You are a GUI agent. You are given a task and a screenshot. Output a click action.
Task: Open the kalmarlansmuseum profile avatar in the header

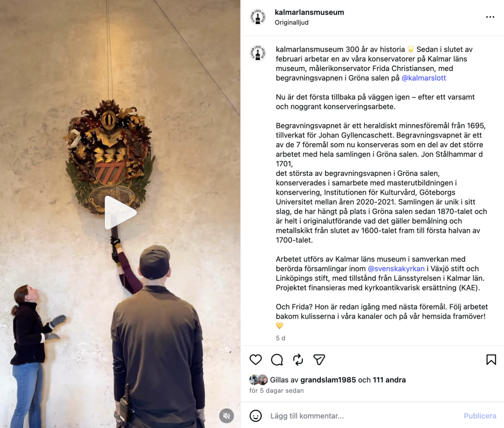click(258, 17)
